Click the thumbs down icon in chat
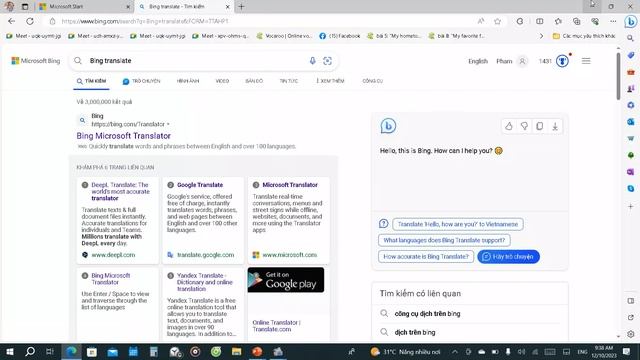Viewport: 640px width, 360px height. pyautogui.click(x=524, y=126)
